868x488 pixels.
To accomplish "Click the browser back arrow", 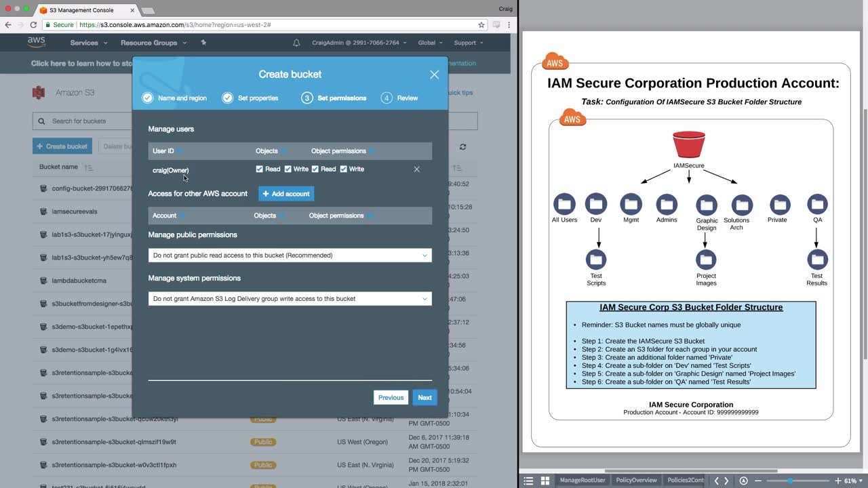I will tap(8, 24).
